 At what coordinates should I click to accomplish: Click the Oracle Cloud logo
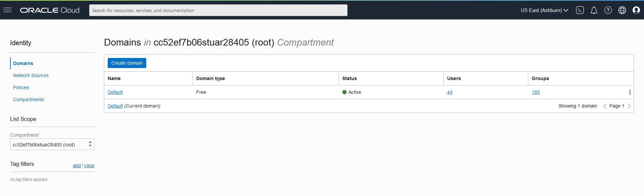49,10
